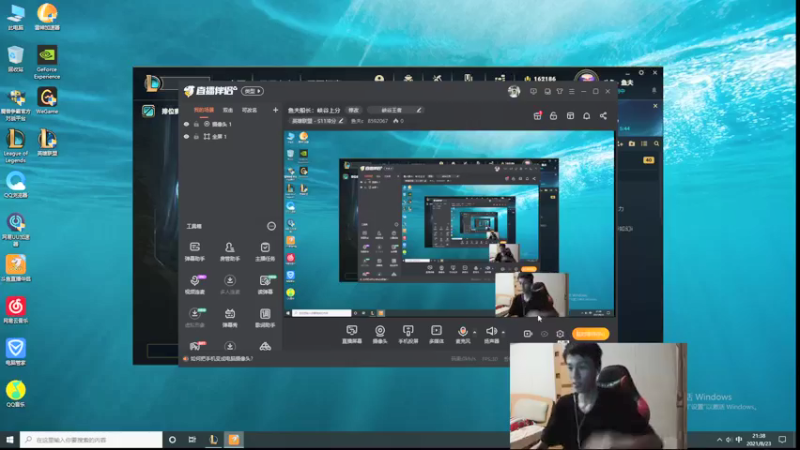The height and width of the screenshot is (450, 800).
Task: Add a new scene with plus icon
Action: click(x=276, y=110)
